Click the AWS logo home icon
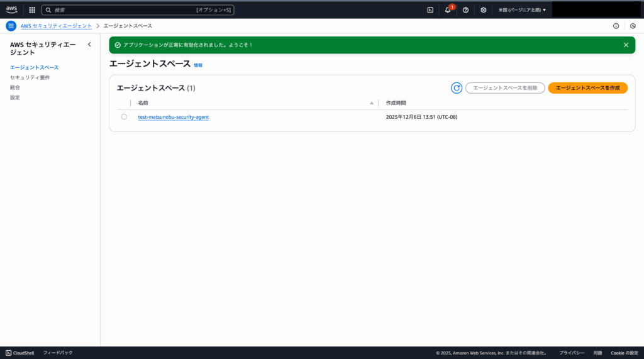644x359 pixels. click(12, 9)
